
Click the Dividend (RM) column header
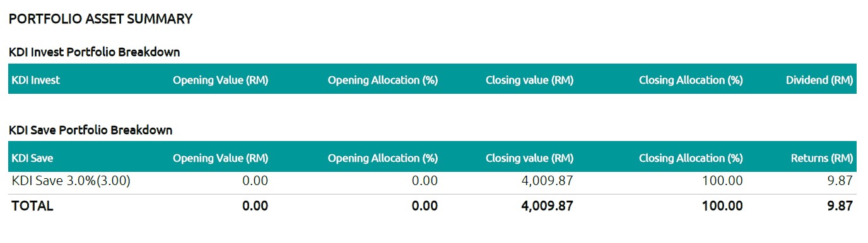pyautogui.click(x=819, y=80)
